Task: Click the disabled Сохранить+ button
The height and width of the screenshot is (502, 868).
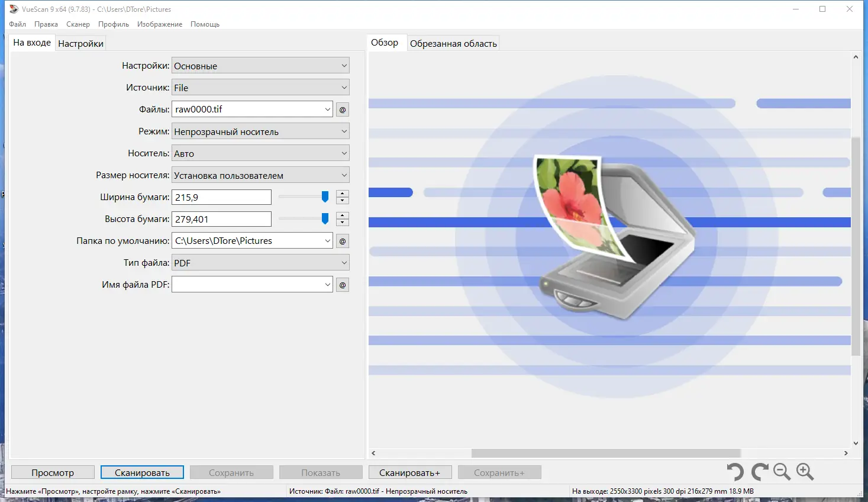Action: tap(499, 472)
